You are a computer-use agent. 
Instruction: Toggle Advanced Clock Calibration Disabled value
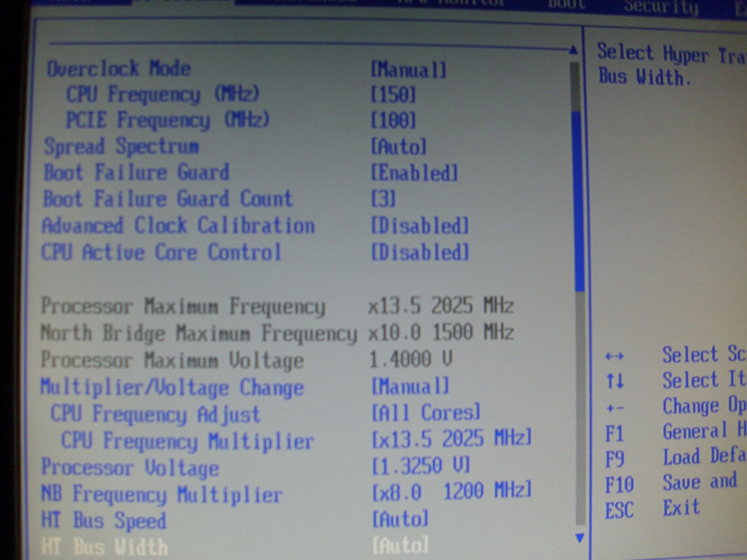coord(420,226)
